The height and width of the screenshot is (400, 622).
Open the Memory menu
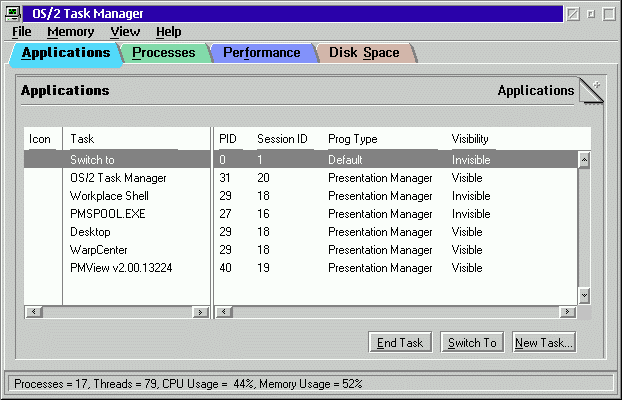70,32
